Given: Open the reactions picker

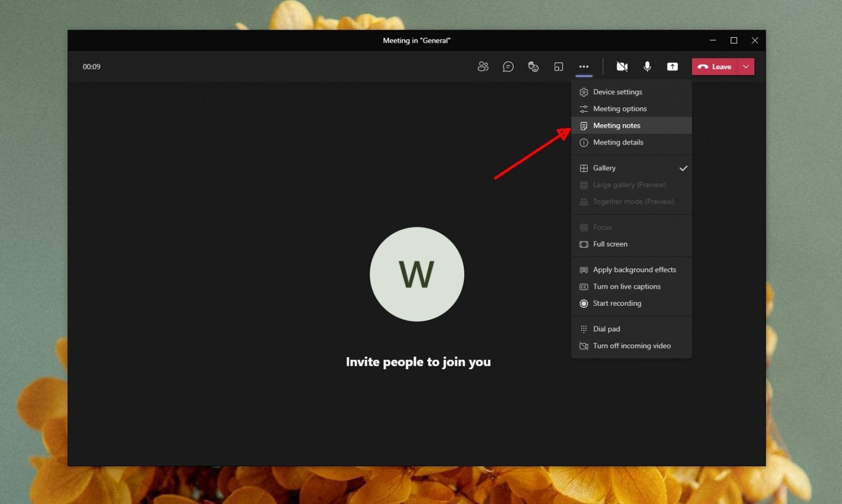Looking at the screenshot, I should click(533, 66).
